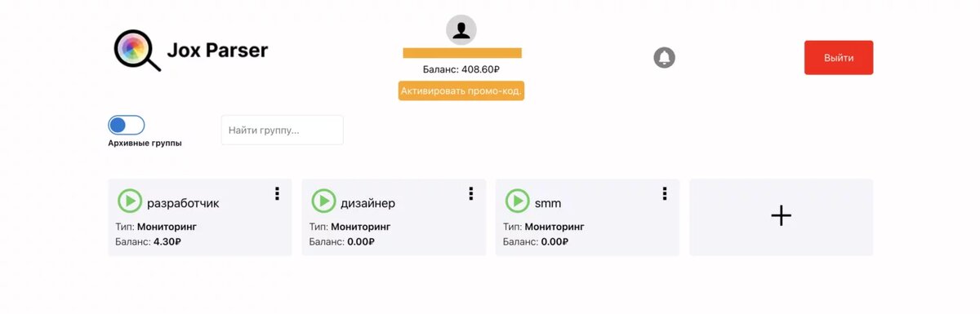Click Активировать промо-код button
The width and height of the screenshot is (980, 314).
point(461,91)
